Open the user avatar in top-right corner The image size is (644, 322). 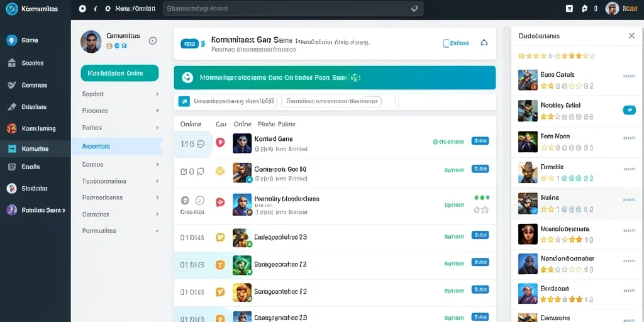(x=612, y=9)
